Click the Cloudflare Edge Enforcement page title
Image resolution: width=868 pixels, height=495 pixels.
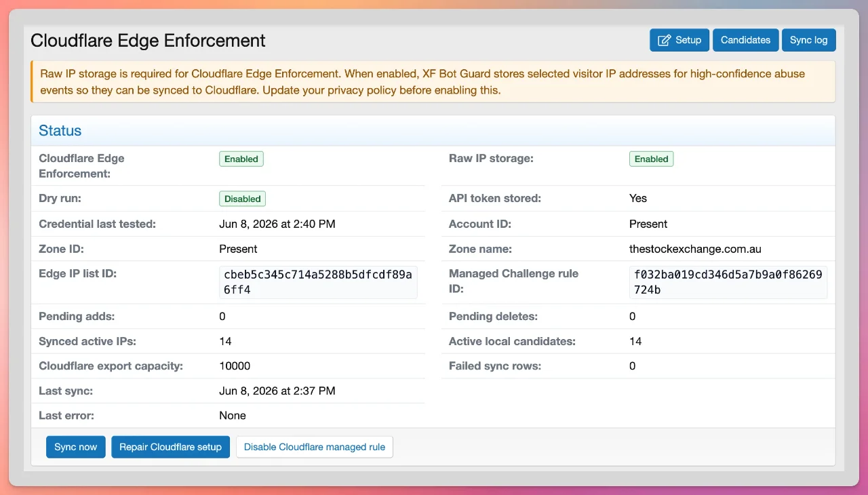pos(148,40)
